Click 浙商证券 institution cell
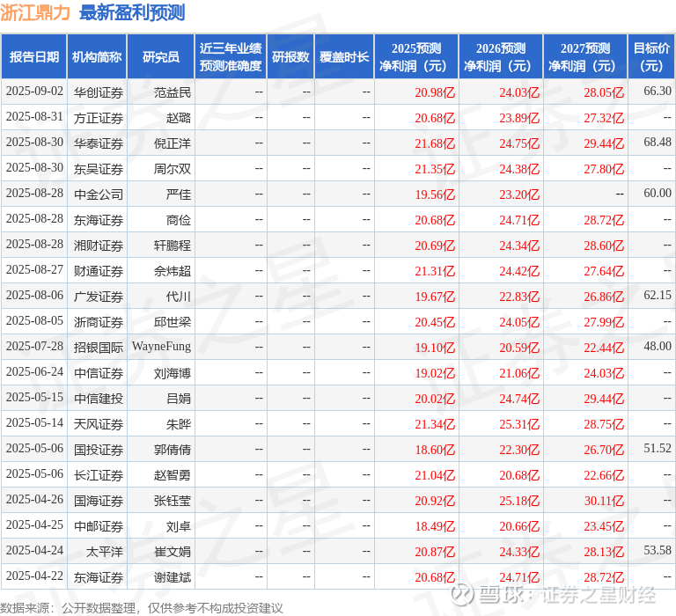Screen dimensions: 676x616 click(x=99, y=321)
